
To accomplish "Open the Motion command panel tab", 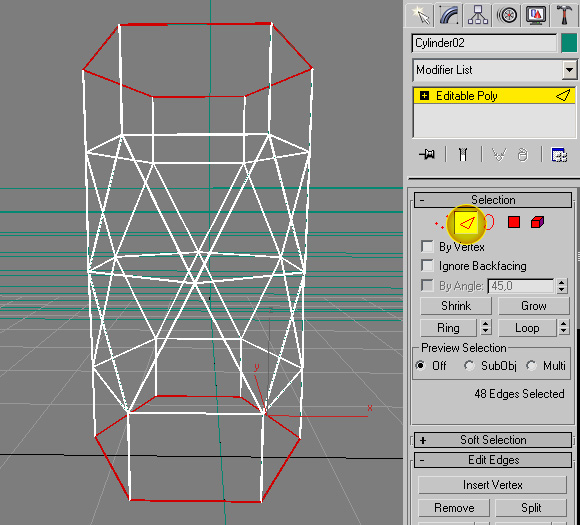I will pos(507,15).
